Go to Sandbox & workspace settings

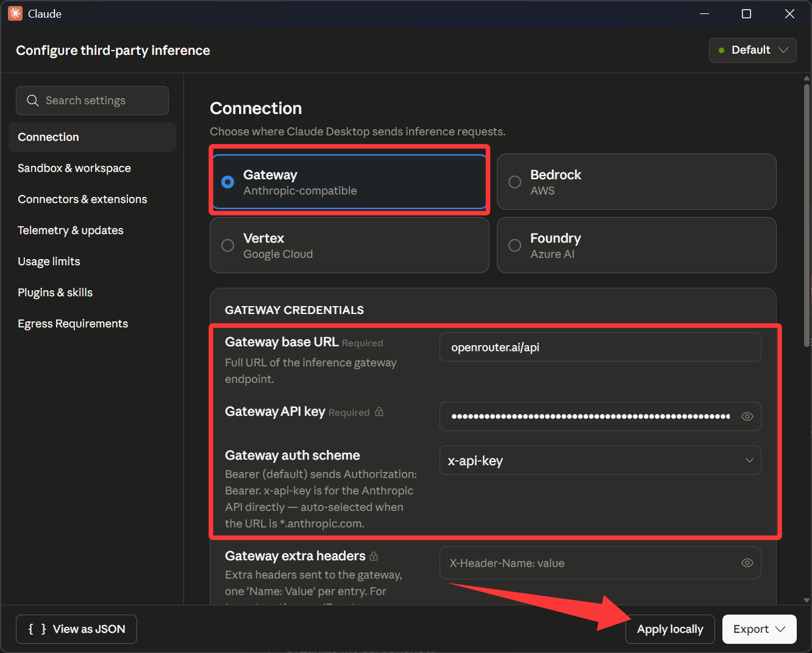(x=74, y=168)
